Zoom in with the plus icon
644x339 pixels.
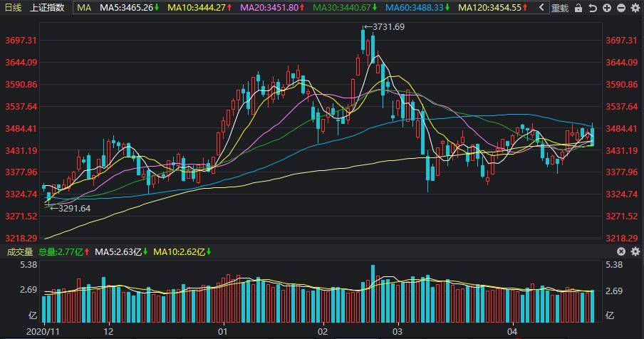pos(607,8)
